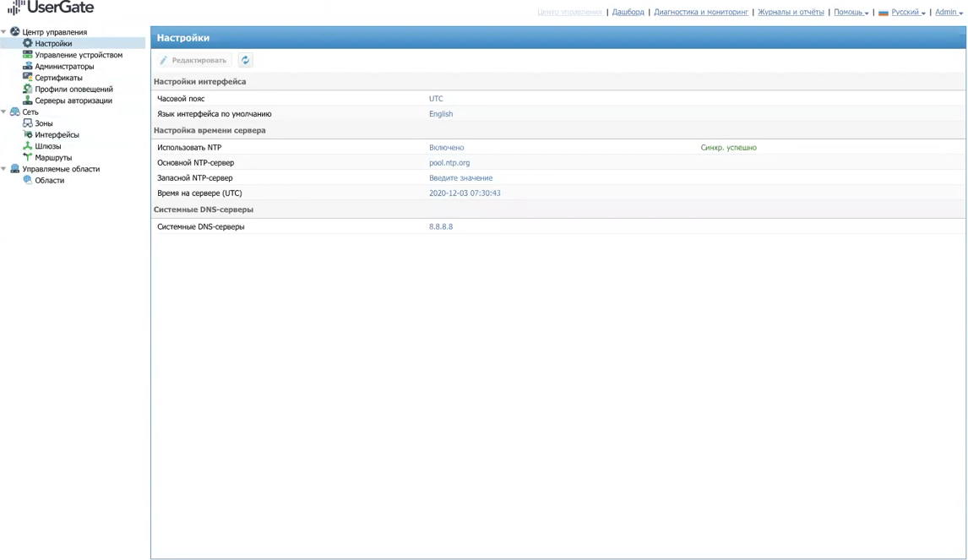Screen dimensions: 968x560
Task: Click the Центр управления folder icon
Action: coord(15,31)
